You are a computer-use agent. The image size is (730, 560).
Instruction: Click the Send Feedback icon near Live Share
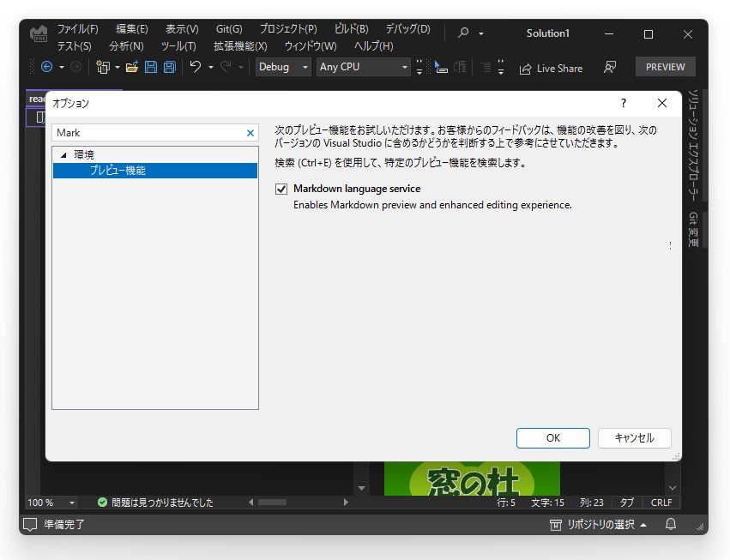point(609,67)
